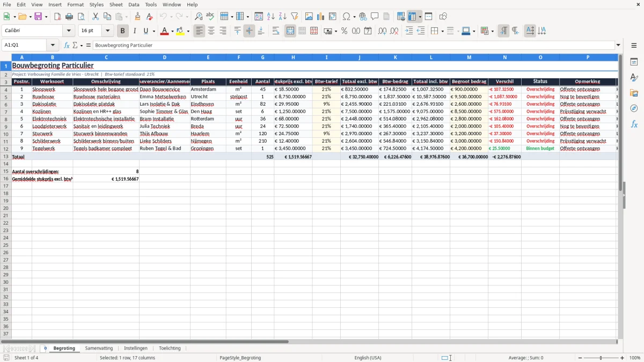644x362 pixels.
Task: Toggle Underline formatting
Action: click(x=145, y=31)
